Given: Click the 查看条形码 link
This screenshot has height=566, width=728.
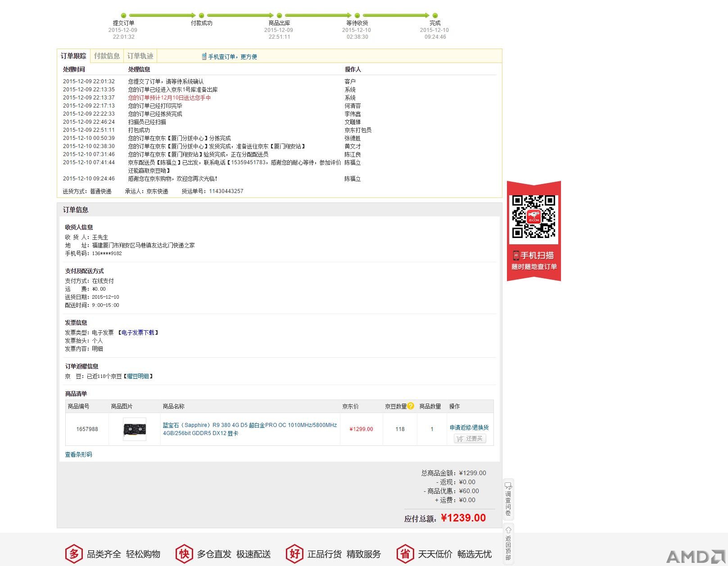Looking at the screenshot, I should point(78,454).
